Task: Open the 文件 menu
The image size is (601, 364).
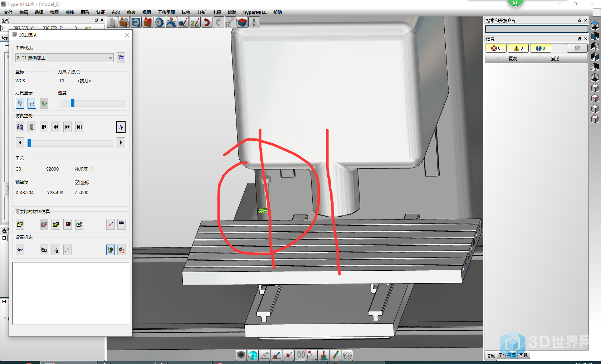Action: (x=8, y=13)
